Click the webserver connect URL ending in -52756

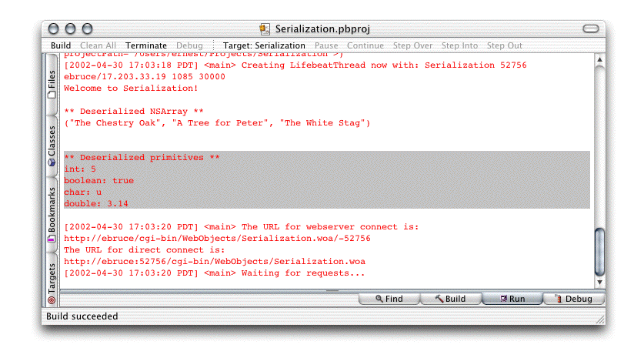tap(217, 239)
